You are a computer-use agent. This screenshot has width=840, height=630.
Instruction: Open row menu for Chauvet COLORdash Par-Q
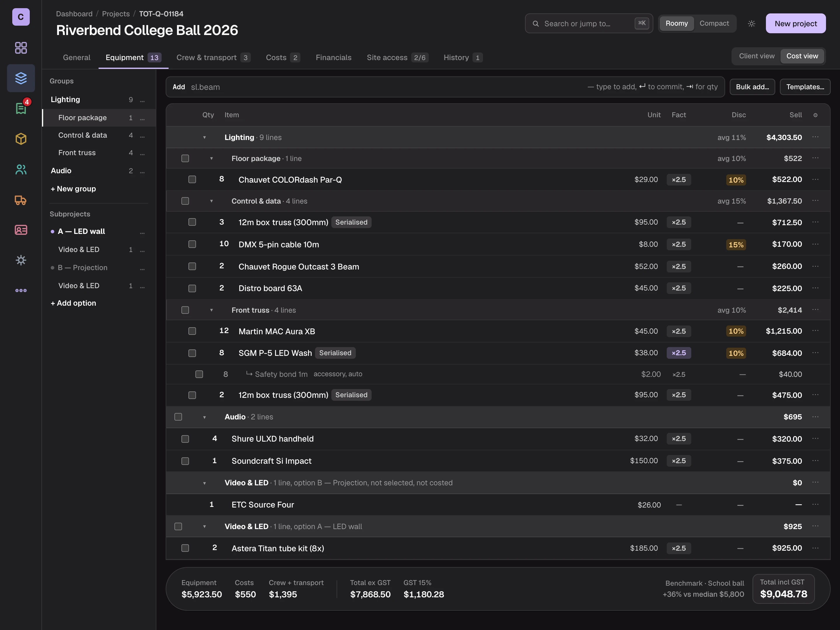(x=815, y=179)
